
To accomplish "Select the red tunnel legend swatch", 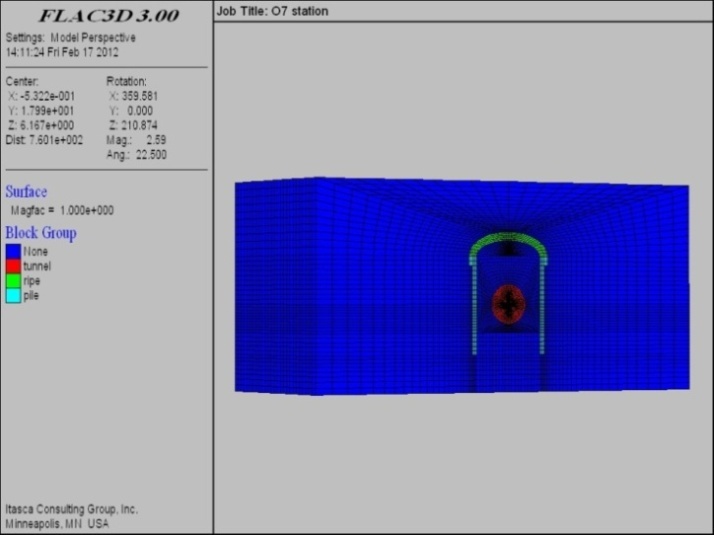I will coord(13,266).
